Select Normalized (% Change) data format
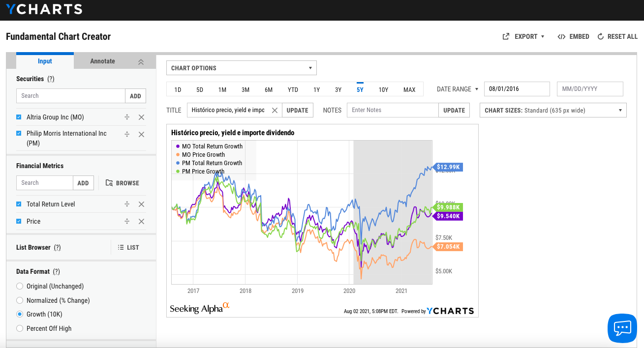The height and width of the screenshot is (348, 644). (20, 300)
